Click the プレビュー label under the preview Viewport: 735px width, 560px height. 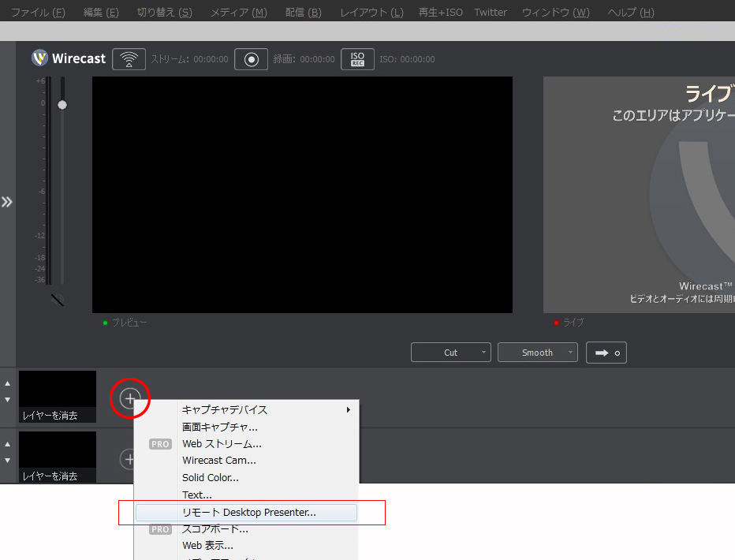pyautogui.click(x=129, y=323)
